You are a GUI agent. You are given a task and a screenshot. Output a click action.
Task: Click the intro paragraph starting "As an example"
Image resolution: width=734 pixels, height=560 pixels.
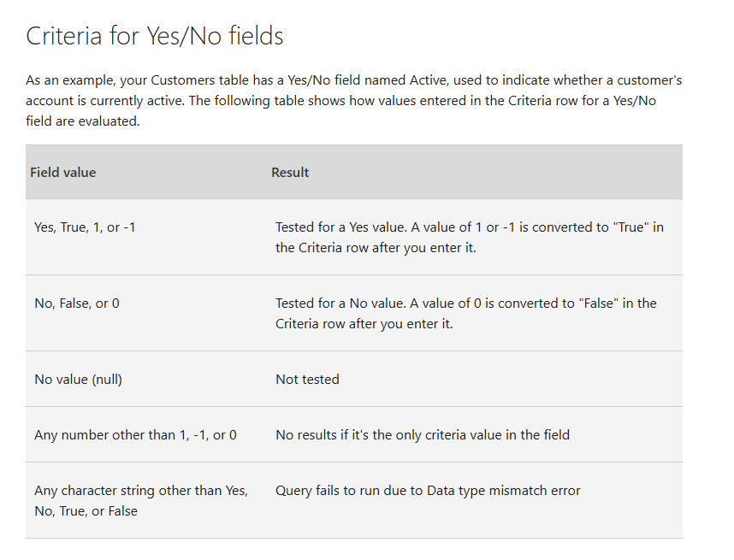(353, 101)
